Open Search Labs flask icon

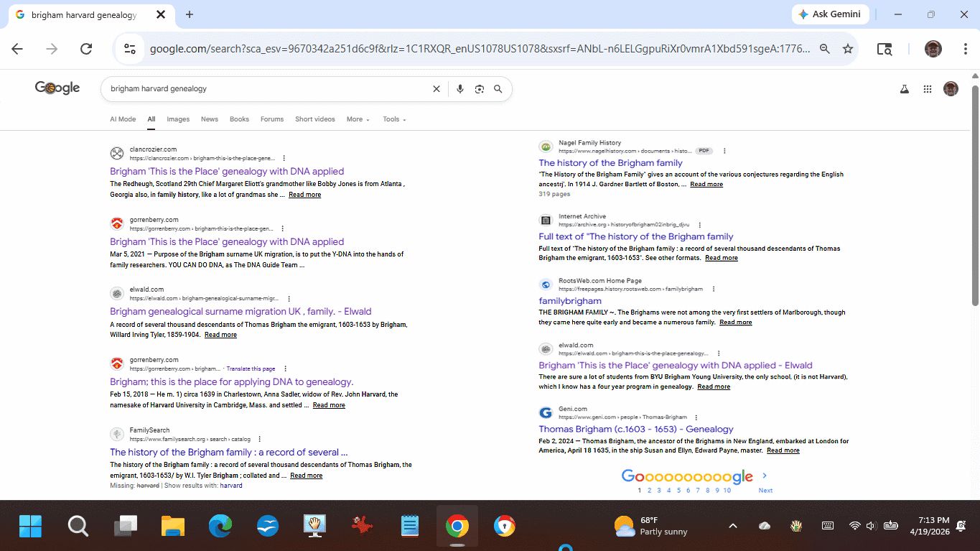tap(905, 89)
